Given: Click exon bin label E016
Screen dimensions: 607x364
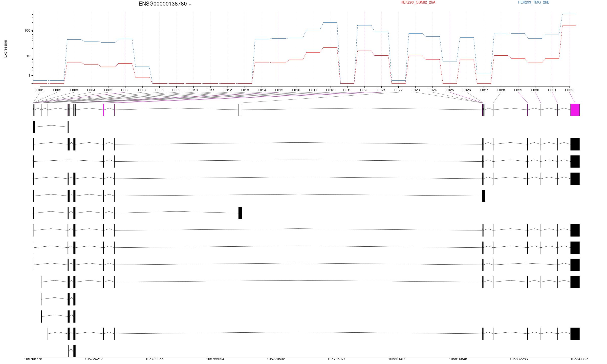Looking at the screenshot, I should pyautogui.click(x=296, y=90).
